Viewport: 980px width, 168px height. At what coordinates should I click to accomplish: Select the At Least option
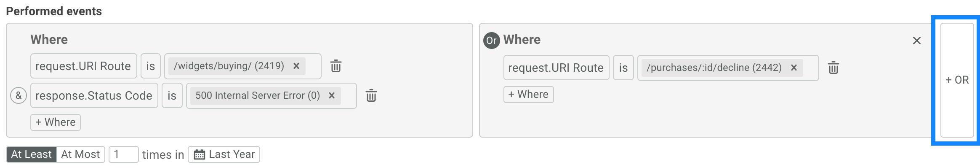click(x=31, y=154)
